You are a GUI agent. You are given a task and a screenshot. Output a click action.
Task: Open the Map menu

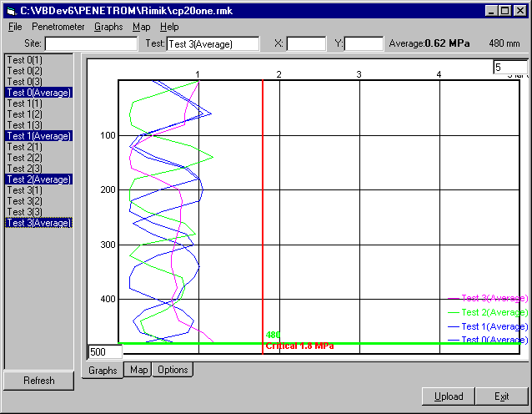click(x=141, y=27)
